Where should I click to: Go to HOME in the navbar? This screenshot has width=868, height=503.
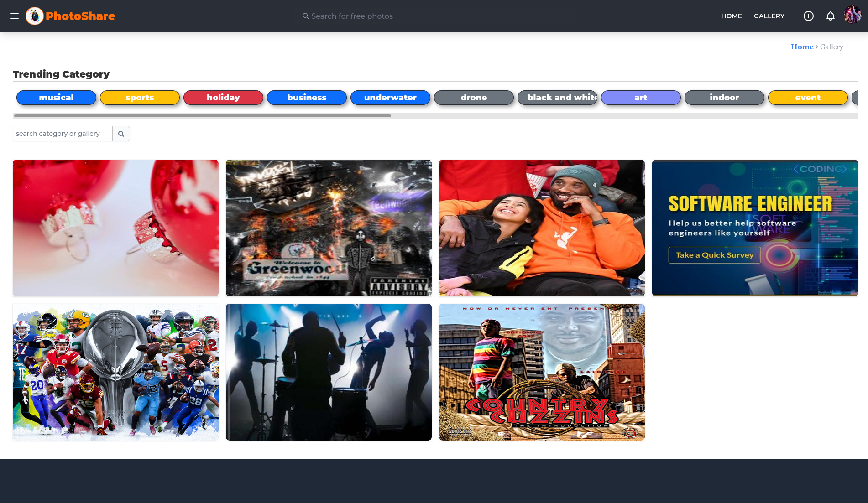click(732, 16)
